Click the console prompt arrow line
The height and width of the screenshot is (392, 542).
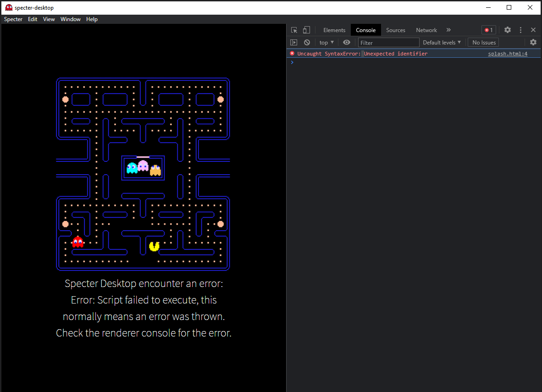pos(414,62)
